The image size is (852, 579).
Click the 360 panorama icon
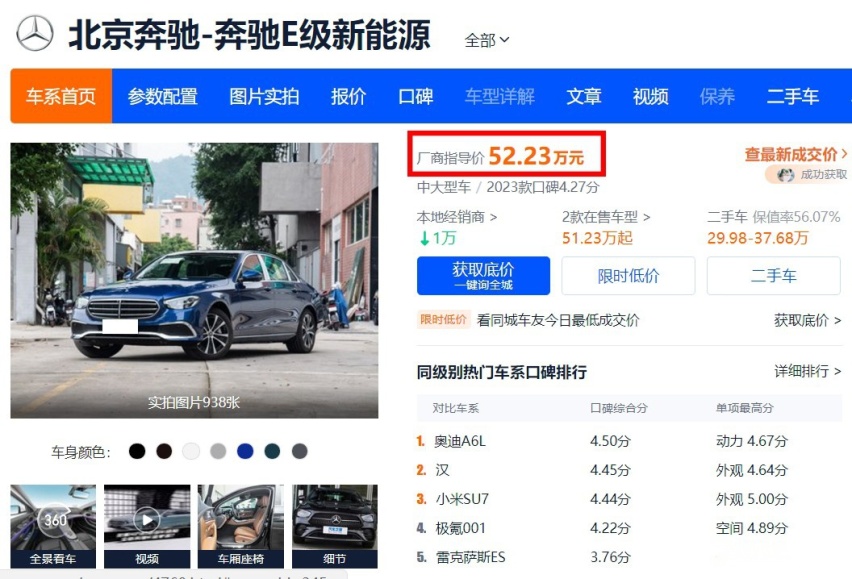click(55, 519)
